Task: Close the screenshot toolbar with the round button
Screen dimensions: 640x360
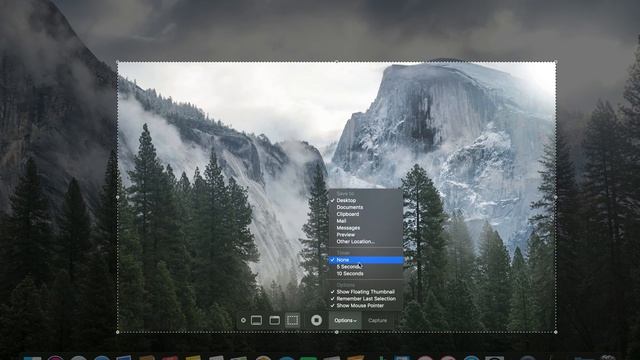Action: (x=243, y=320)
